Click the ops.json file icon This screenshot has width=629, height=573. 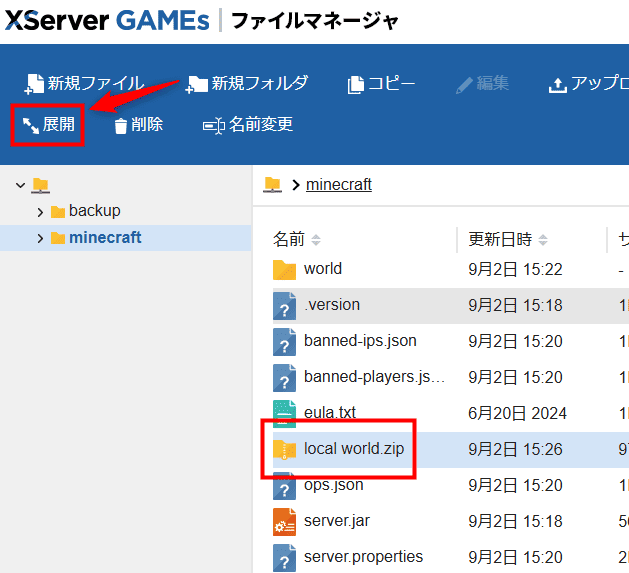click(x=284, y=486)
